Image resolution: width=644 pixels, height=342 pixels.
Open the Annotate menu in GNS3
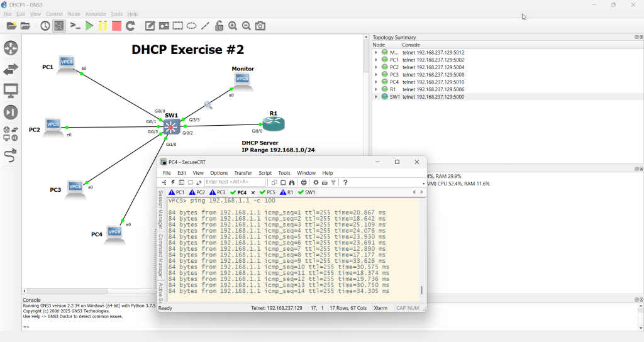coord(96,14)
